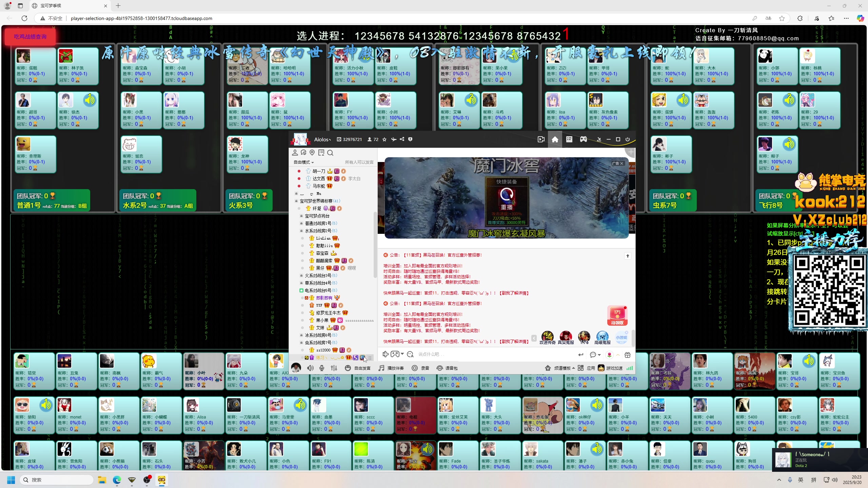Close the ad banner via 广告 ×

tap(618, 163)
